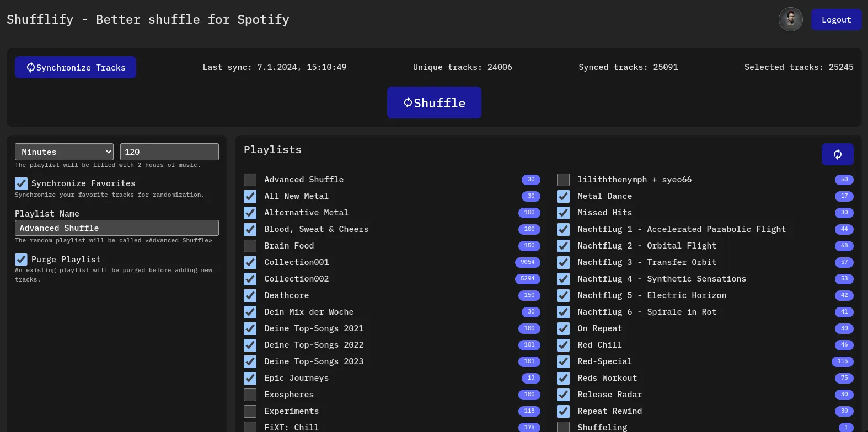Focus the duration field showing 120
The height and width of the screenshot is (432, 868).
[x=169, y=152]
